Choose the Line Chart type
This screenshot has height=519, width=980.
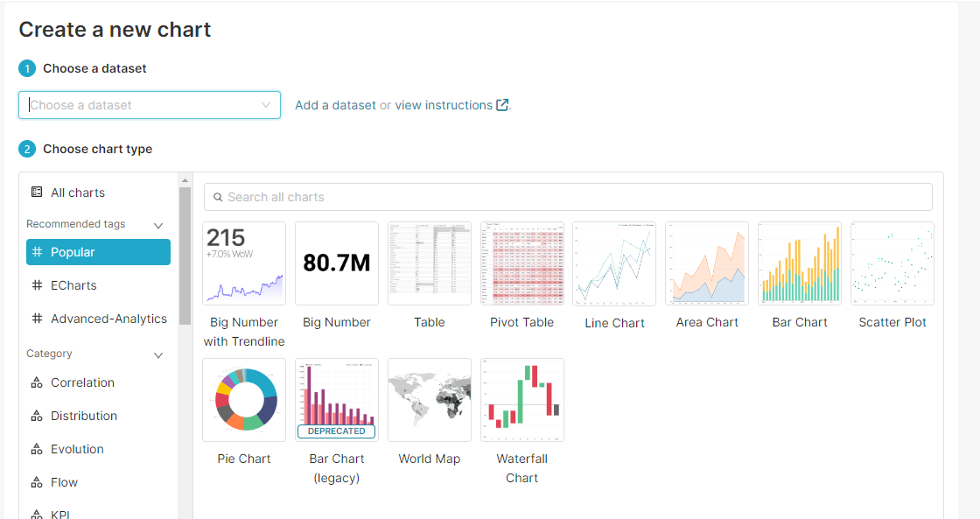pos(614,263)
